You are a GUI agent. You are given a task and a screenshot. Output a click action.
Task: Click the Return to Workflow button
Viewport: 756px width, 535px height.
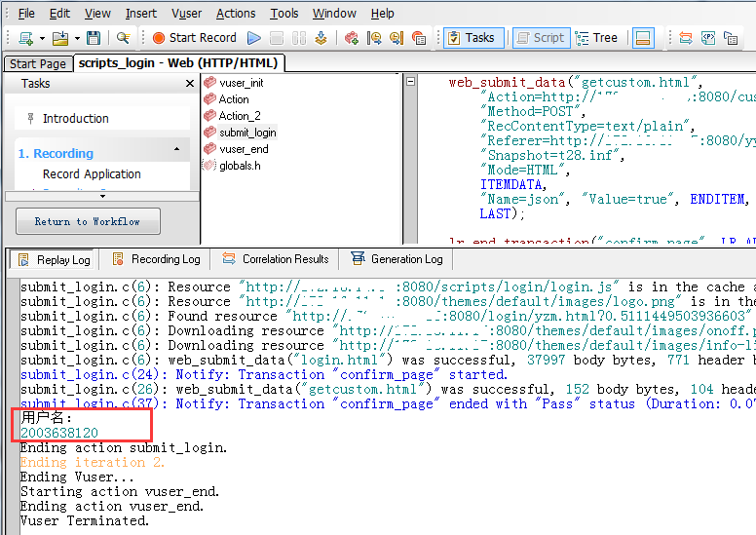point(87,221)
